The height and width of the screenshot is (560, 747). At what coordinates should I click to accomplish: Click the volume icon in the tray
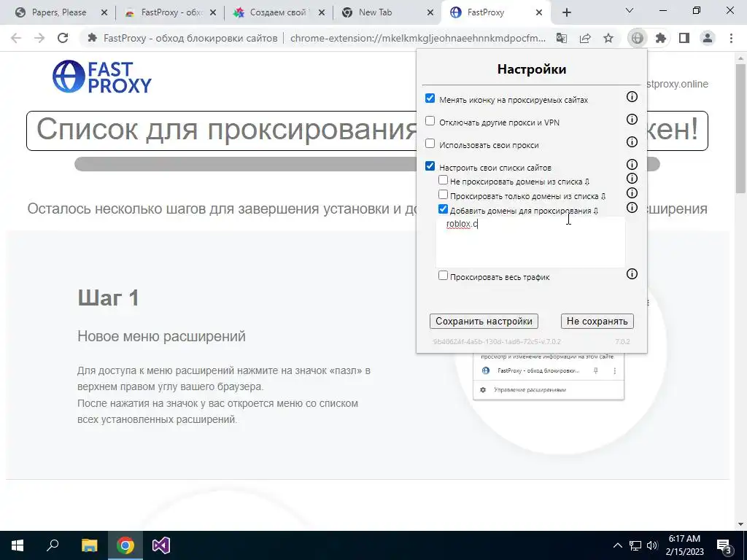(652, 545)
